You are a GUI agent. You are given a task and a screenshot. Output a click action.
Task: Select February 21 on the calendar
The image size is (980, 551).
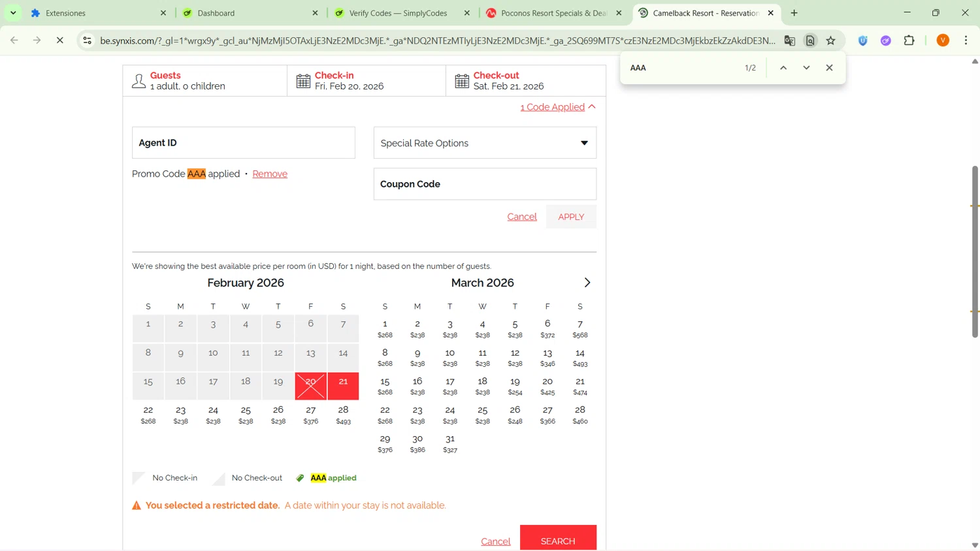point(343,386)
